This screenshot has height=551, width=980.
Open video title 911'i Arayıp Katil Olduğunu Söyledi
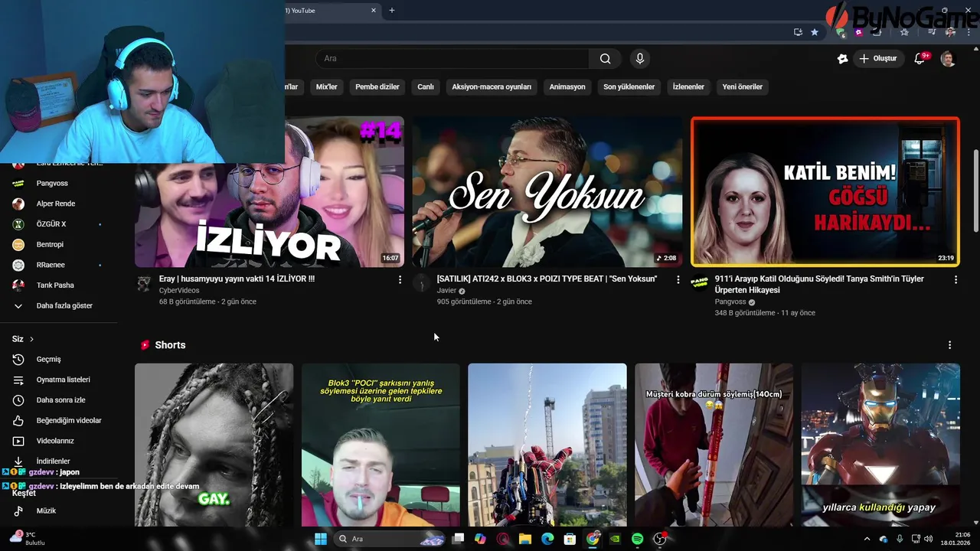(819, 285)
